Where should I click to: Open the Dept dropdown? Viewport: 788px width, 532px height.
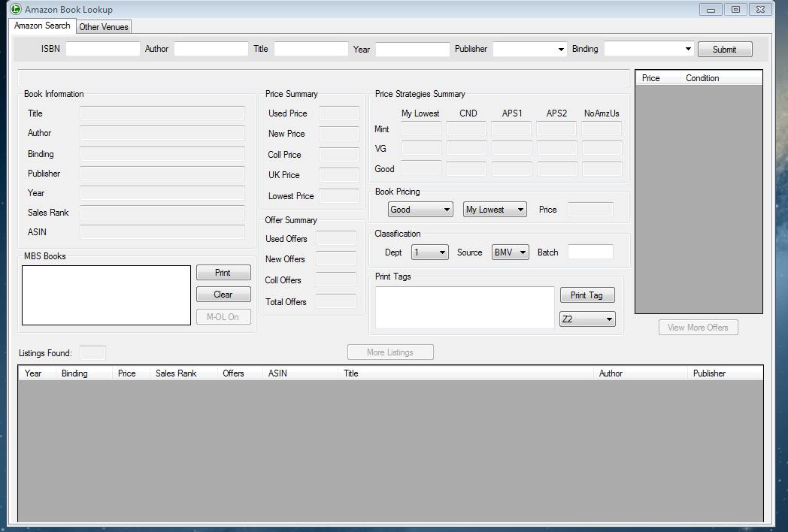[430, 252]
